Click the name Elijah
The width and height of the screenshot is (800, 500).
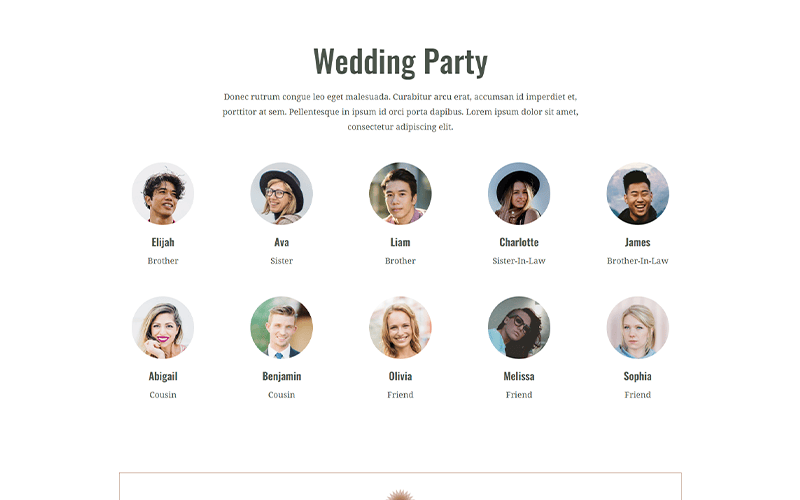163,242
